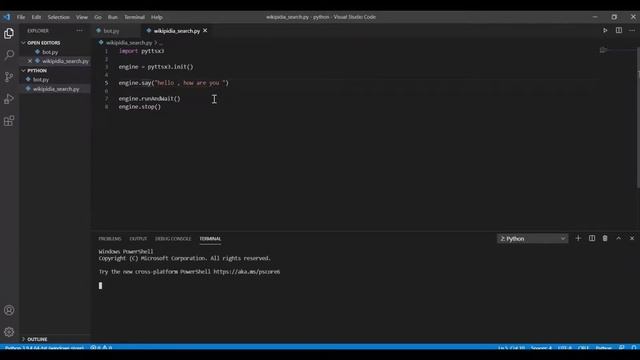
Task: Click the line 'engine.stop()'
Action: [x=140, y=107]
